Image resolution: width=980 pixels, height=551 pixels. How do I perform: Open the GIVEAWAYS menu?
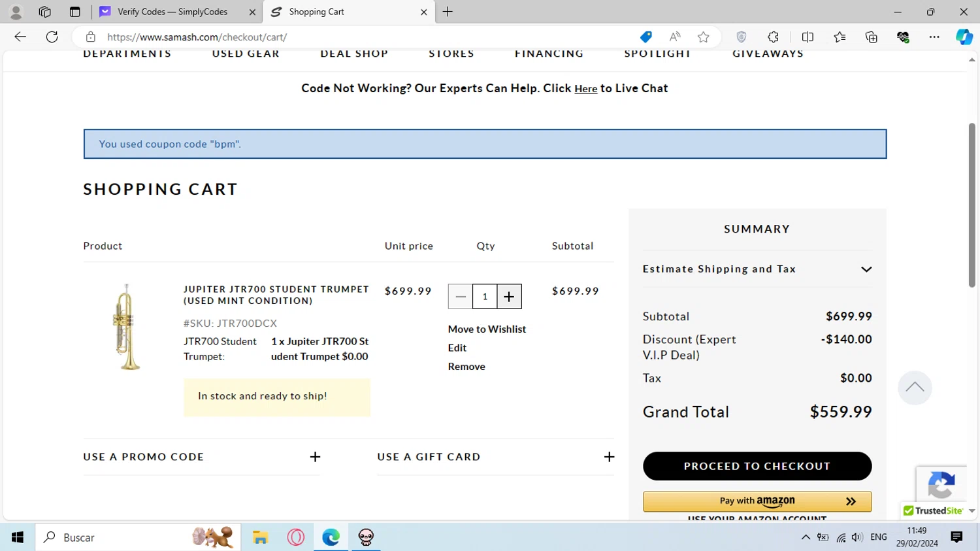click(768, 54)
